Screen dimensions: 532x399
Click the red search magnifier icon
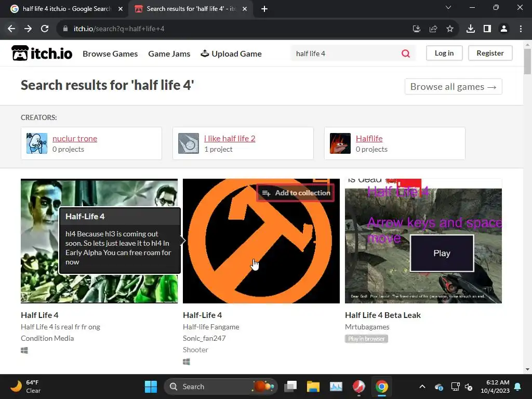[x=405, y=54]
